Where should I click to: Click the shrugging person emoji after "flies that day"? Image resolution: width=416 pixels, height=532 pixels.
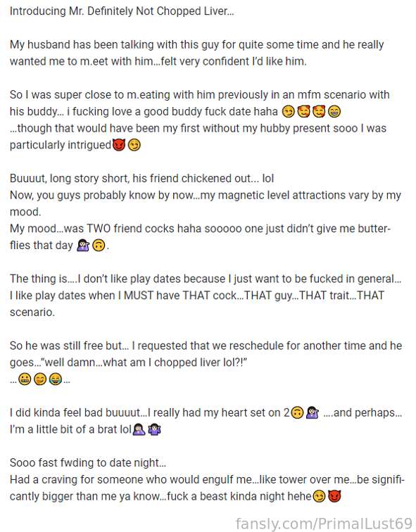83,246
